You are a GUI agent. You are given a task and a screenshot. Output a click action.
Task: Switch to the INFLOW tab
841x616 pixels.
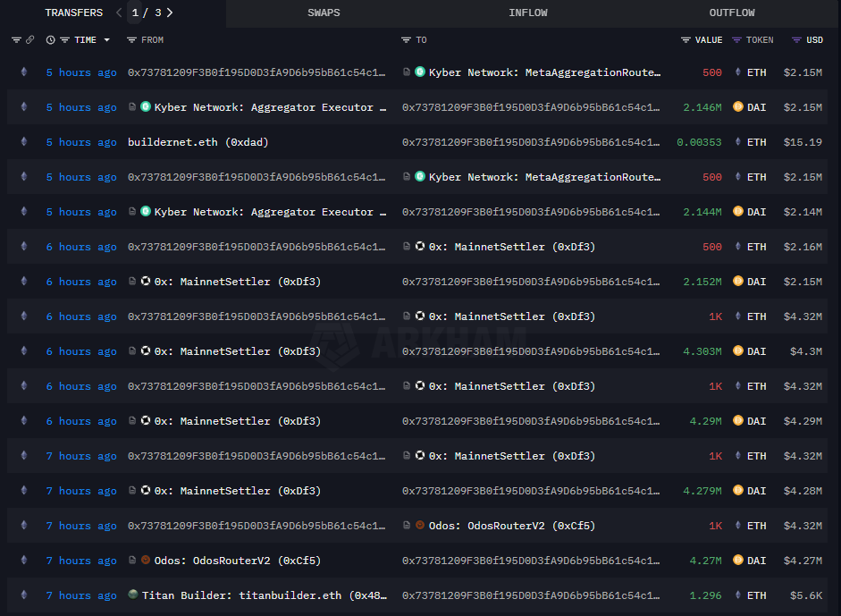(x=528, y=13)
